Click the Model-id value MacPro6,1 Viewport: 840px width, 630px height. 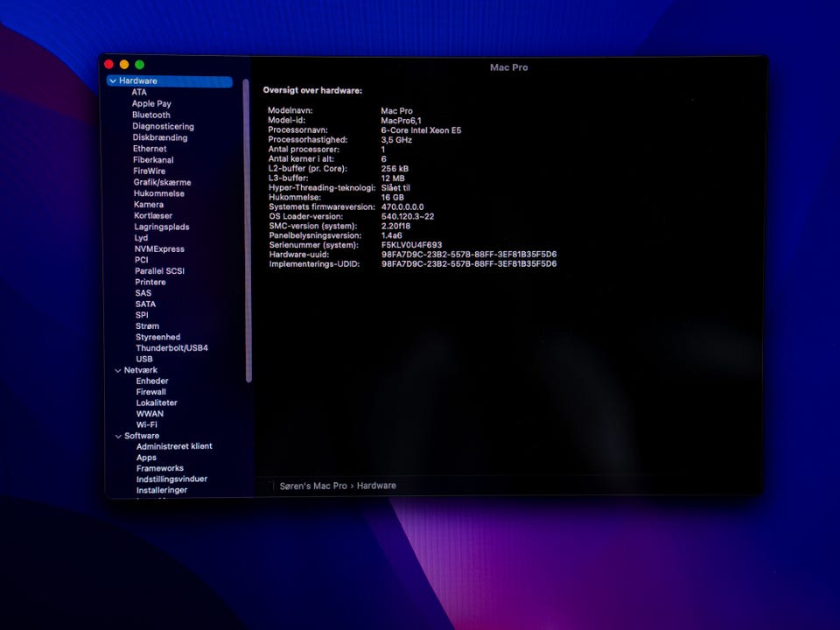401,121
